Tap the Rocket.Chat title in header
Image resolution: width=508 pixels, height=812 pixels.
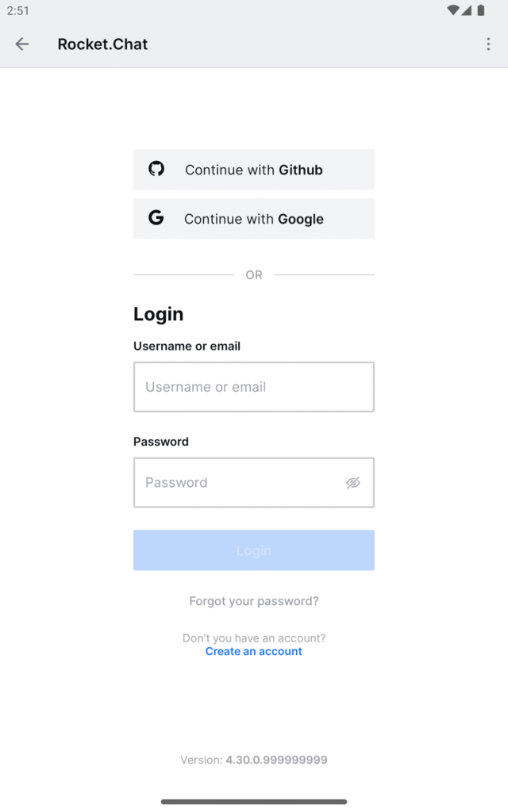(102, 44)
